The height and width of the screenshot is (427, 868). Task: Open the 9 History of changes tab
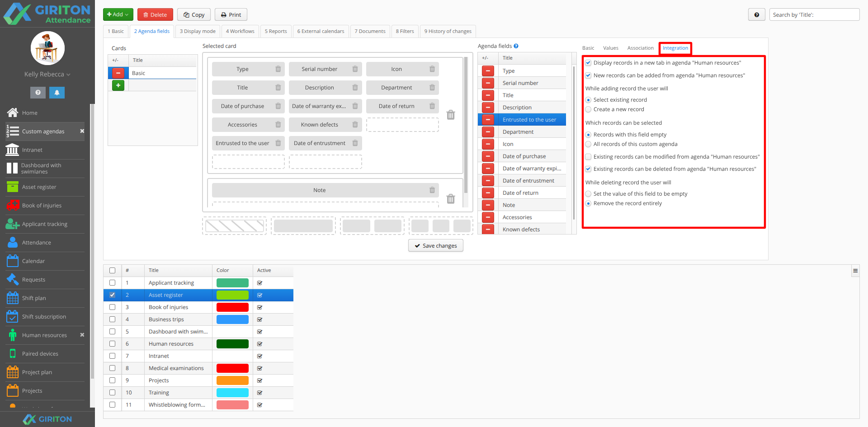pyautogui.click(x=448, y=31)
